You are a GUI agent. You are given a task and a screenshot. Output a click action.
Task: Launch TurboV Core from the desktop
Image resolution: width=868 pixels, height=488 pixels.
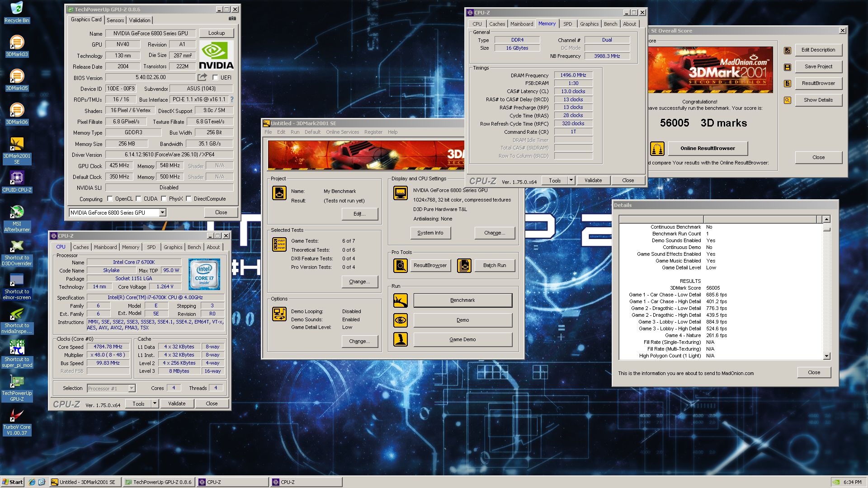tap(17, 422)
